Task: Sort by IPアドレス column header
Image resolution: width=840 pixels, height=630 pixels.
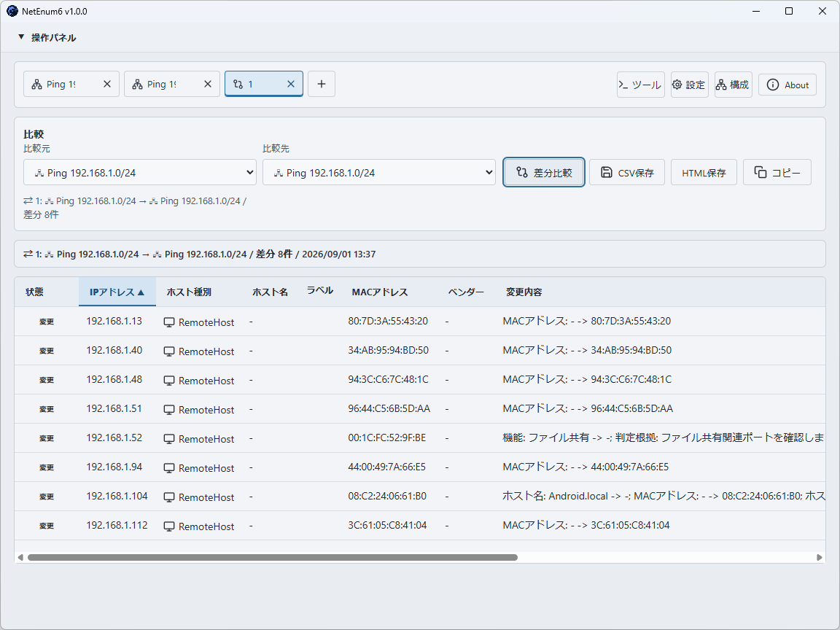Action: [x=117, y=292]
